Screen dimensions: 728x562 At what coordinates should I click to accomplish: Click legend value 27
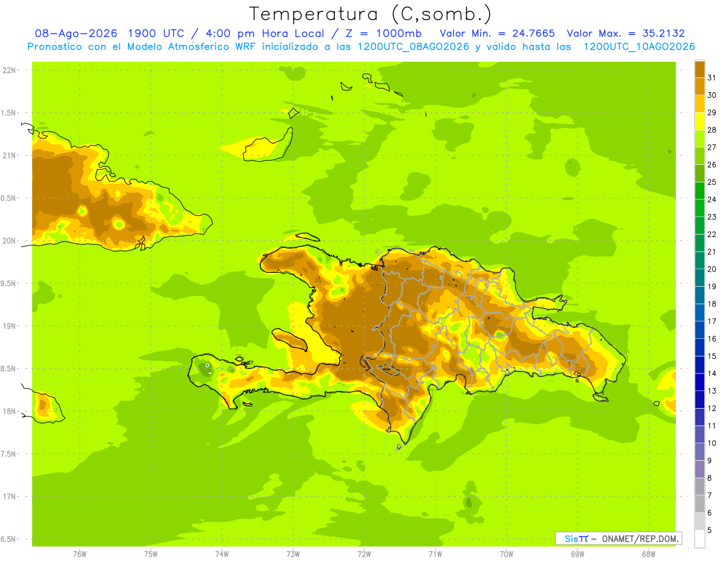tap(712, 147)
